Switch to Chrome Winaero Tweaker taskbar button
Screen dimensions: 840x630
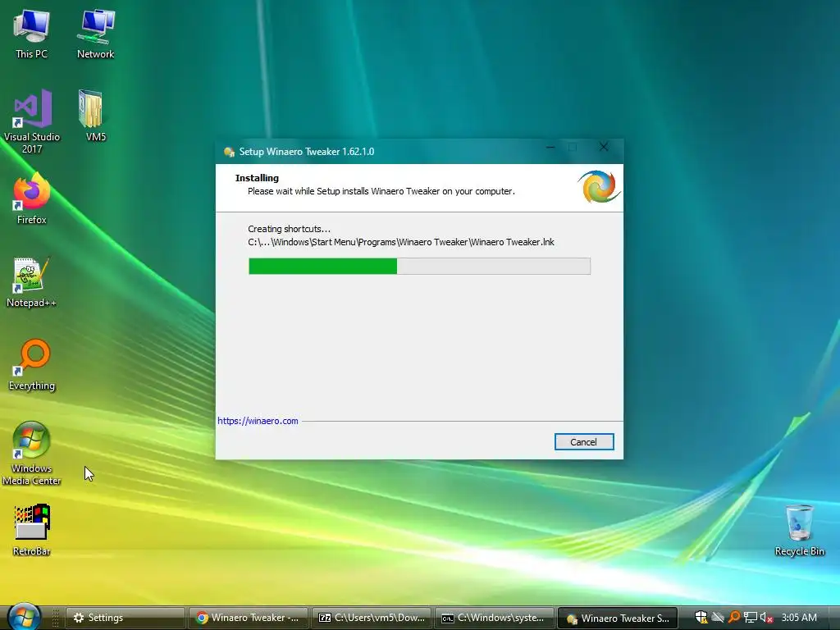point(249,618)
